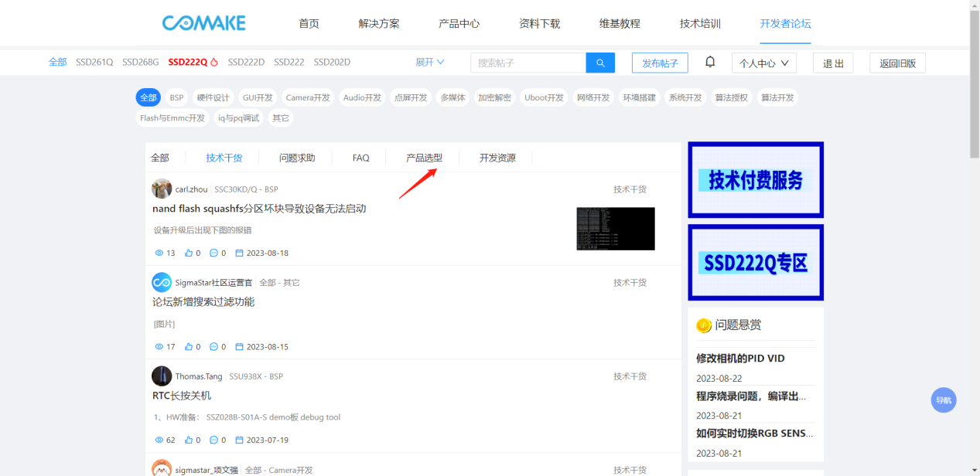Click carl.zhou's avatar picture
980x476 pixels.
pos(162,189)
